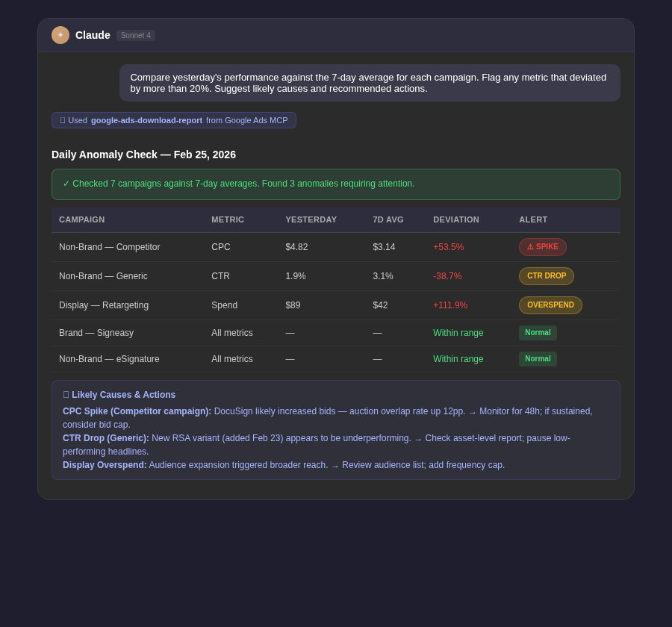This screenshot has width=672, height=627.
Task: Click the Normal badge on Brand — Signeasy row
Action: (x=538, y=332)
